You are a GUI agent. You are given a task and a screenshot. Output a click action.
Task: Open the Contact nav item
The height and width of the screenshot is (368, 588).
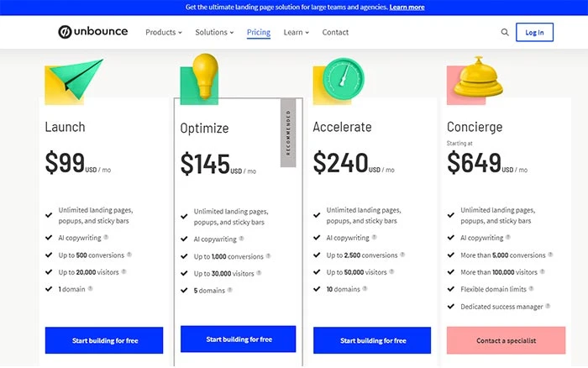[x=335, y=33]
